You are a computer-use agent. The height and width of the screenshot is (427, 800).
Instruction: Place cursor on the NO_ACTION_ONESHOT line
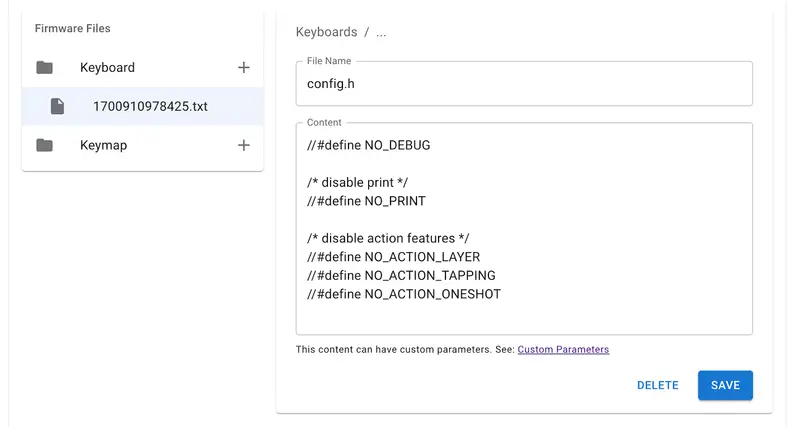[x=404, y=294]
